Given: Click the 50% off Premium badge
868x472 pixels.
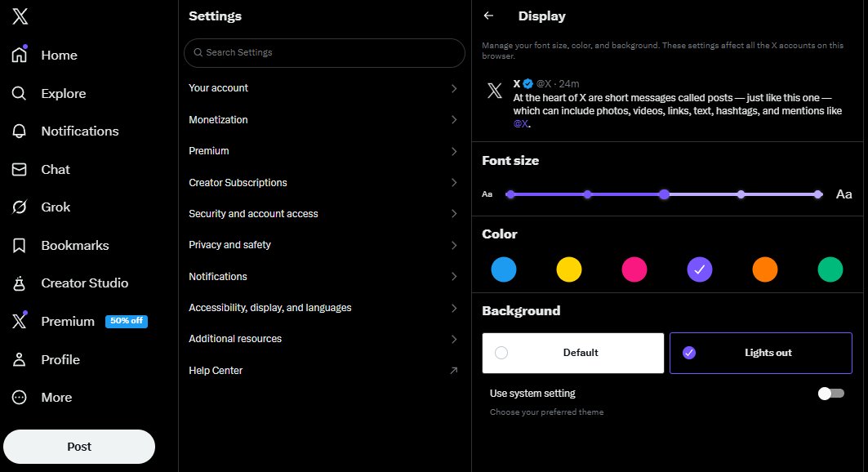Looking at the screenshot, I should (x=127, y=321).
